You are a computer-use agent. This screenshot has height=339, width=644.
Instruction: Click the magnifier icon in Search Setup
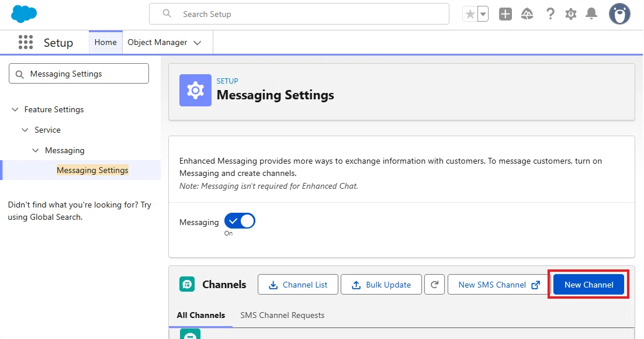pyautogui.click(x=167, y=13)
